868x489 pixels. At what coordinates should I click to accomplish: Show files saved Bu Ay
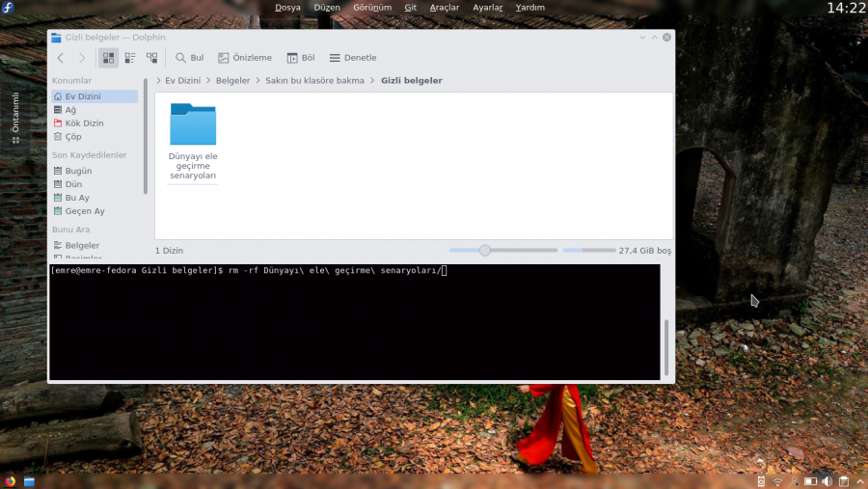pyautogui.click(x=95, y=197)
